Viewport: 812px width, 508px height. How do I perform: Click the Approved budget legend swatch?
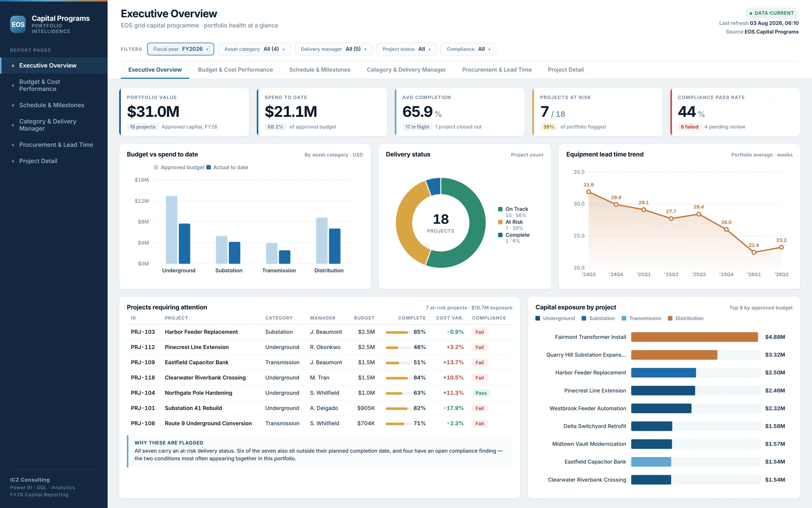(x=156, y=167)
